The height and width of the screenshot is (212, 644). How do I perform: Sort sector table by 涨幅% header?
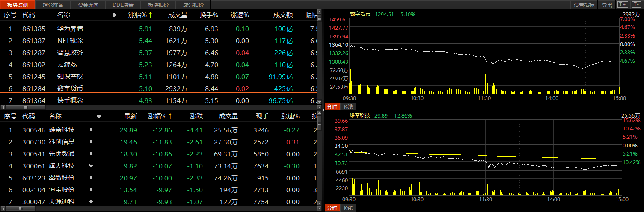coord(140,15)
